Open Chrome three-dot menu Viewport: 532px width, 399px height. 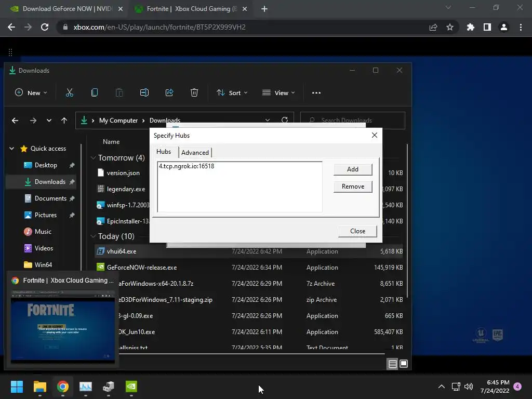521,27
